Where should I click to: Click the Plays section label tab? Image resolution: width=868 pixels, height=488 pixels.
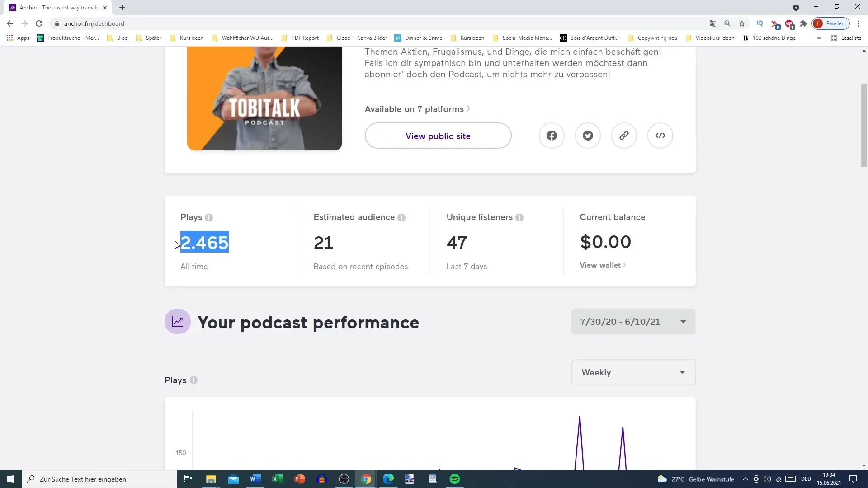191,217
